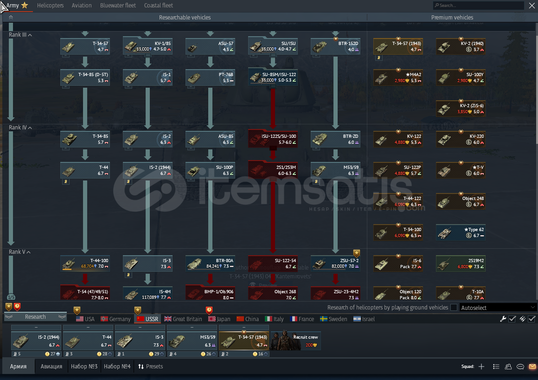Click the Sweden flag icon
This screenshot has height=380, width=538.
click(x=324, y=319)
